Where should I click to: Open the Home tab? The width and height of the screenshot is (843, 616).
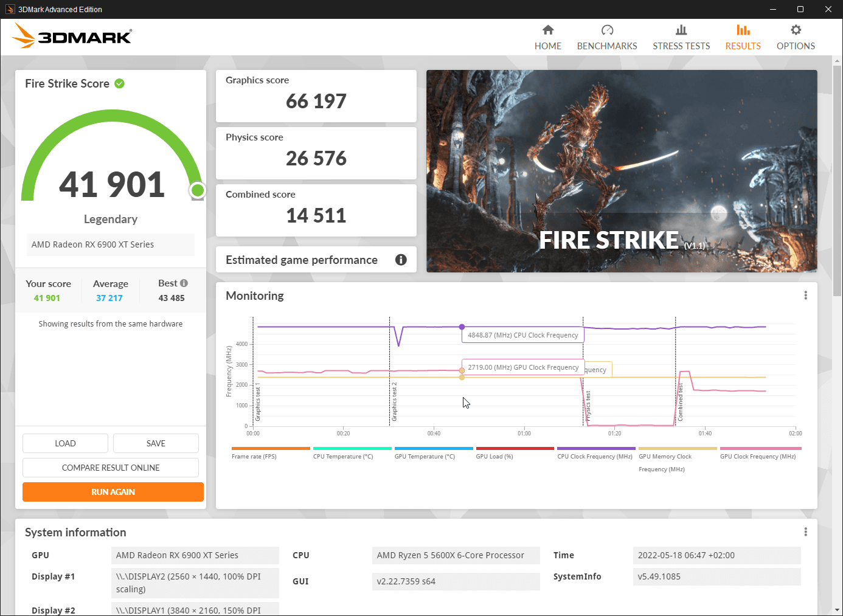click(547, 37)
